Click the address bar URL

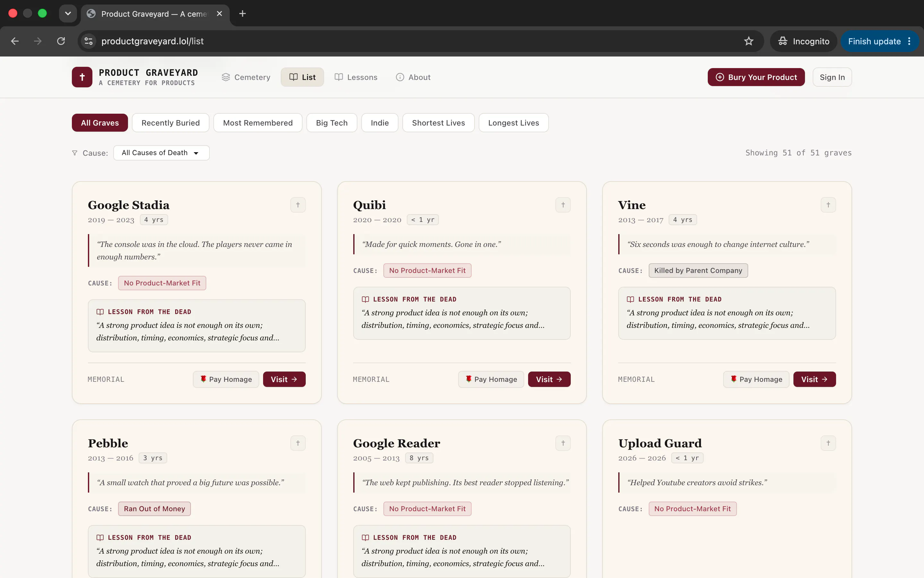(152, 41)
